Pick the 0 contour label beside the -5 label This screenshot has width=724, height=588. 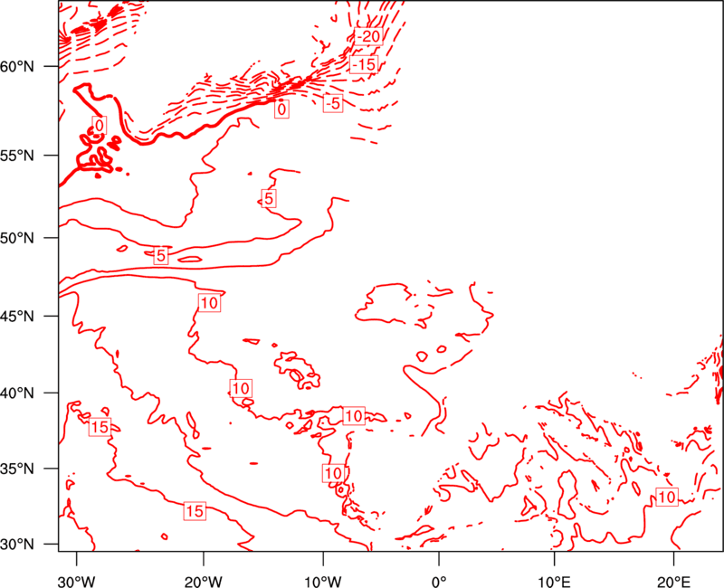[281, 109]
